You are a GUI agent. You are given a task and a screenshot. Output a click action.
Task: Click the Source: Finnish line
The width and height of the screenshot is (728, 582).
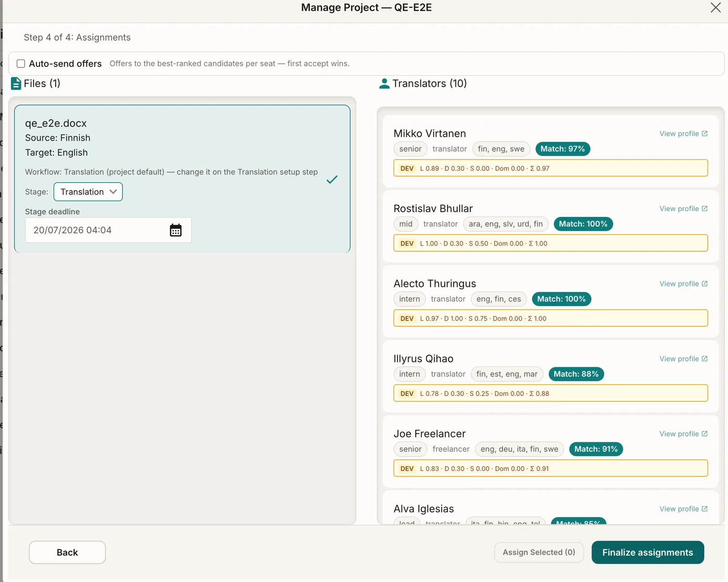tap(58, 138)
